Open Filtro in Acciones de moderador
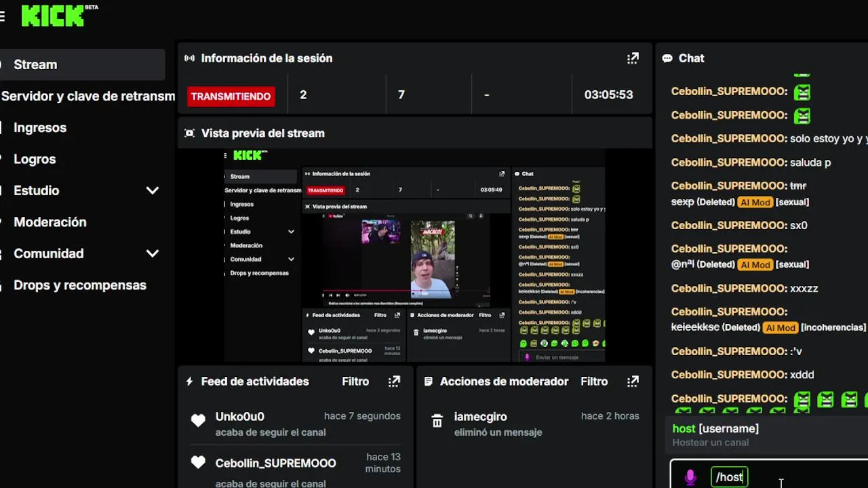Screen dimensions: 868x488 click(x=594, y=382)
